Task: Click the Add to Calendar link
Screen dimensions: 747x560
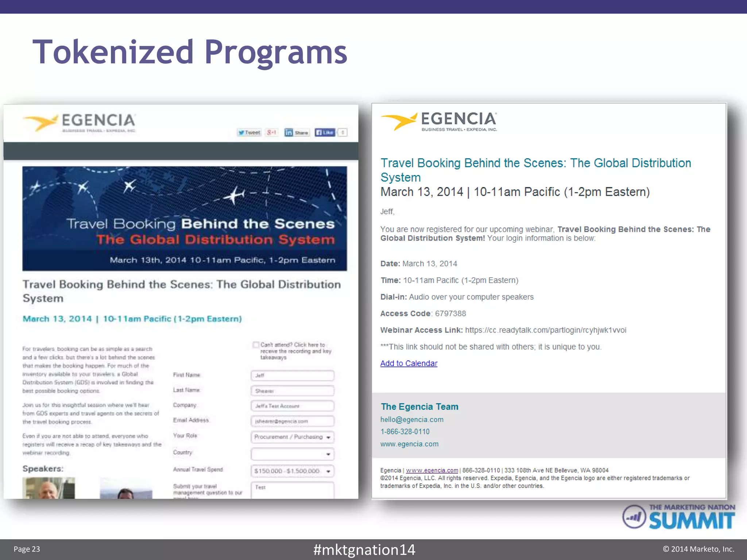Action: point(409,363)
